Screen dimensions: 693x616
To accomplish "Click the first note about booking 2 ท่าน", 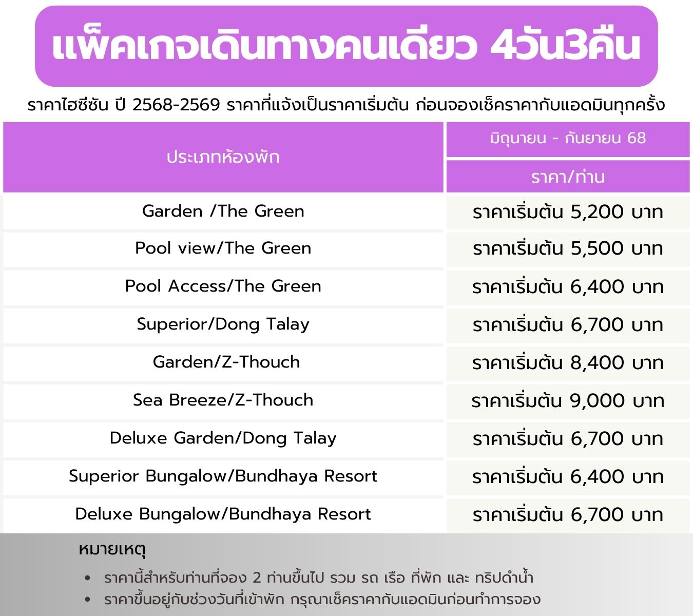I will pyautogui.click(x=319, y=578).
